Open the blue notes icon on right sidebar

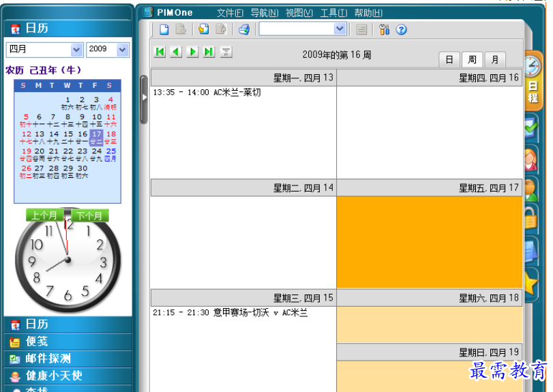click(531, 251)
